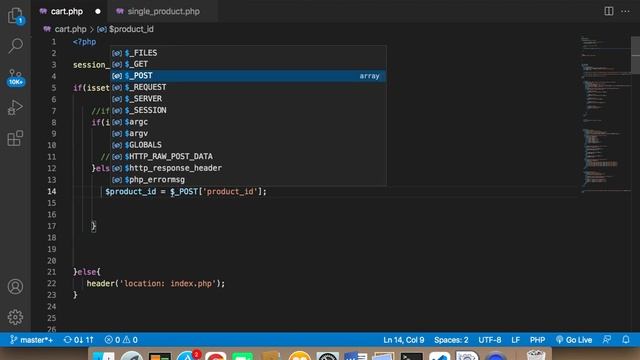Viewport: 640px width, 360px height.
Task: Select the highlighted $_POST suggestion
Action: coord(248,76)
